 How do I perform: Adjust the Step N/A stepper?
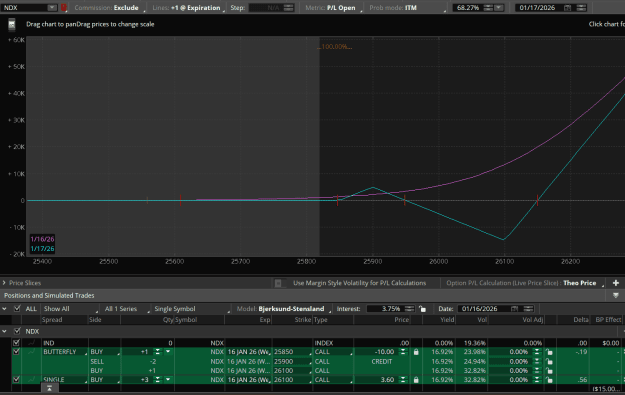(288, 8)
